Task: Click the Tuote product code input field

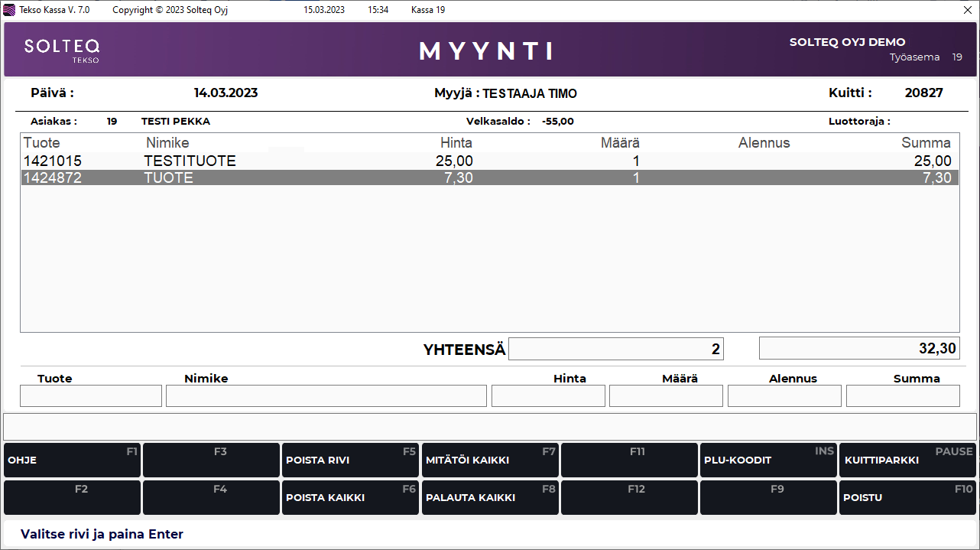Action: click(91, 395)
